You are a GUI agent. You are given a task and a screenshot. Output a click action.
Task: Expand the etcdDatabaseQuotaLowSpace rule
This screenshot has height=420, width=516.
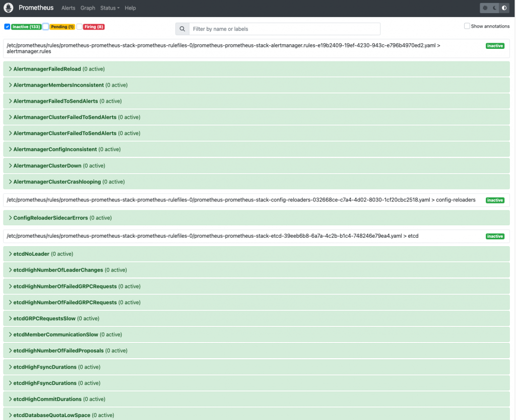pos(256,414)
